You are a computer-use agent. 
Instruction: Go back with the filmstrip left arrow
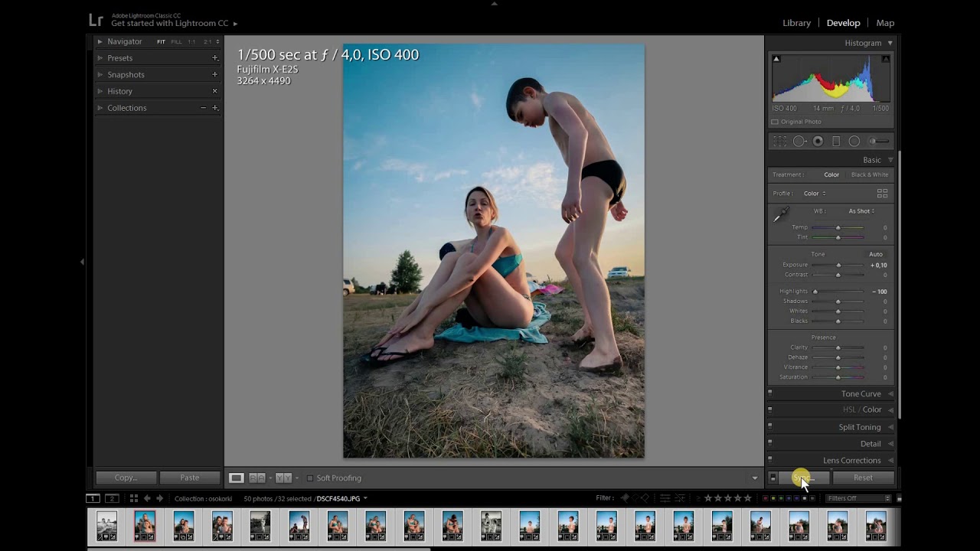(x=147, y=499)
